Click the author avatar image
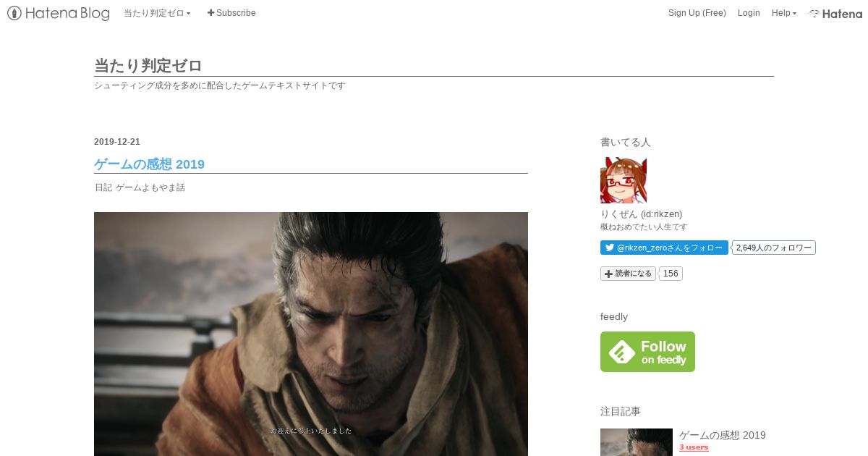The width and height of the screenshot is (868, 456). pos(624,180)
